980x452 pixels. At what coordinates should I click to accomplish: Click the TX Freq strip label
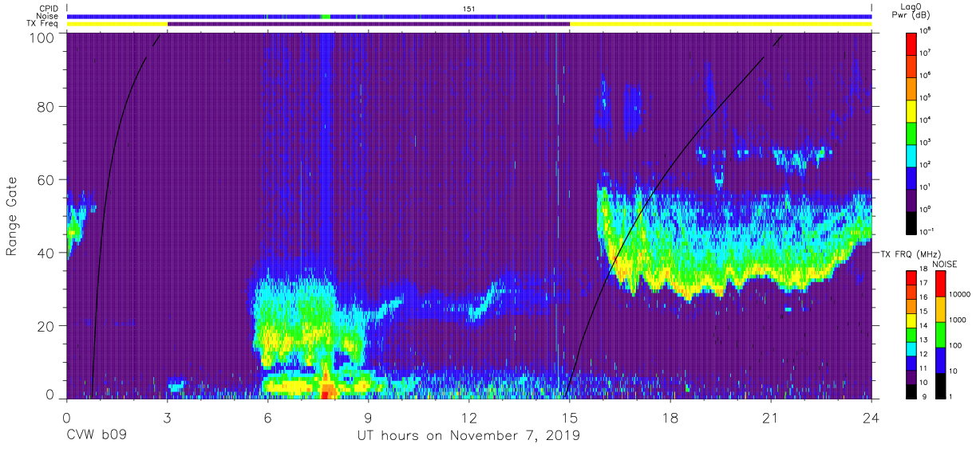click(42, 24)
